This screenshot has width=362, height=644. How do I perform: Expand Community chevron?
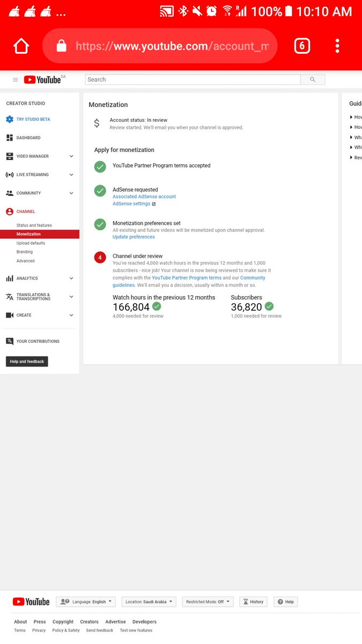coord(71,193)
